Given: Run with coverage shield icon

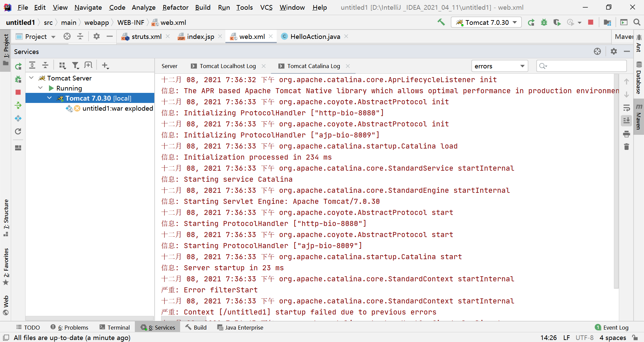Looking at the screenshot, I should [557, 22].
